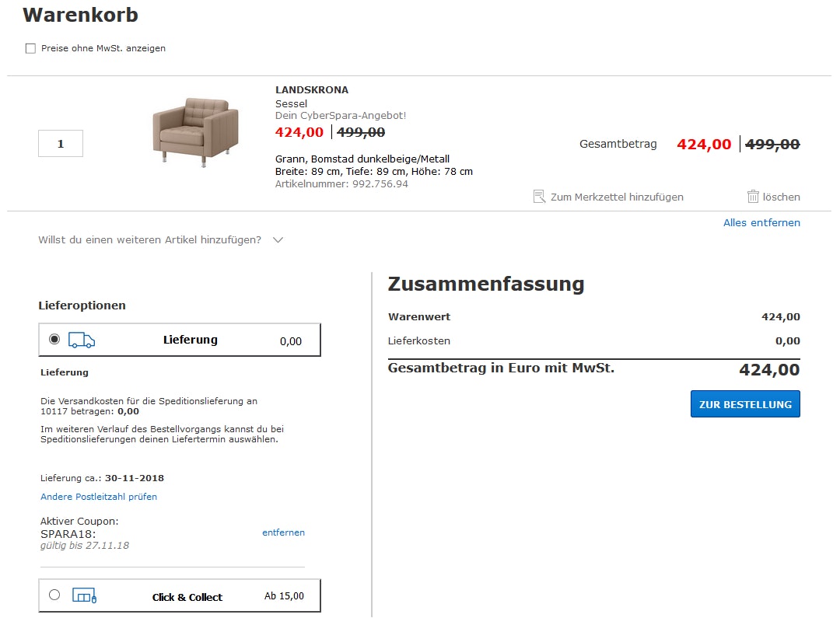Click the ZUR BESTELLUNG button

745,404
